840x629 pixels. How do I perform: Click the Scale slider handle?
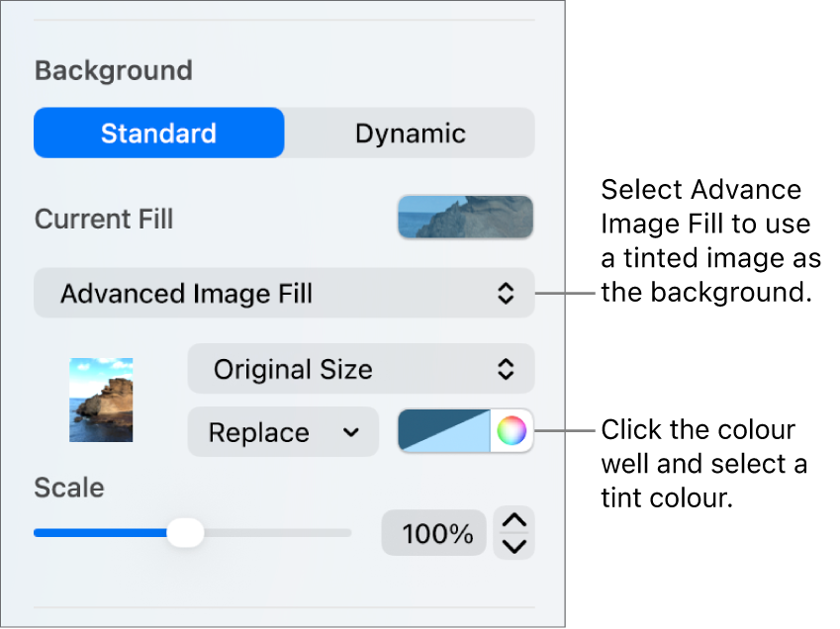click(x=185, y=533)
